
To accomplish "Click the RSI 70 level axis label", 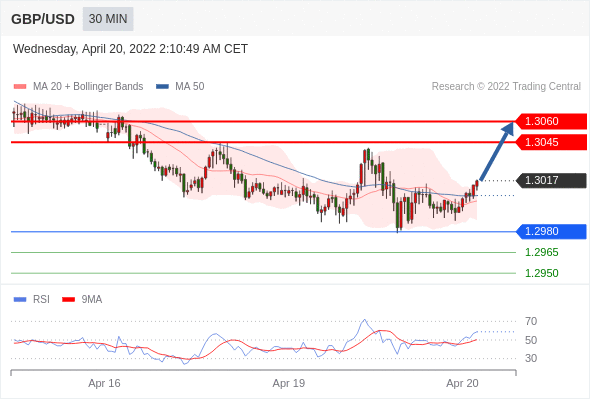I will tap(531, 321).
